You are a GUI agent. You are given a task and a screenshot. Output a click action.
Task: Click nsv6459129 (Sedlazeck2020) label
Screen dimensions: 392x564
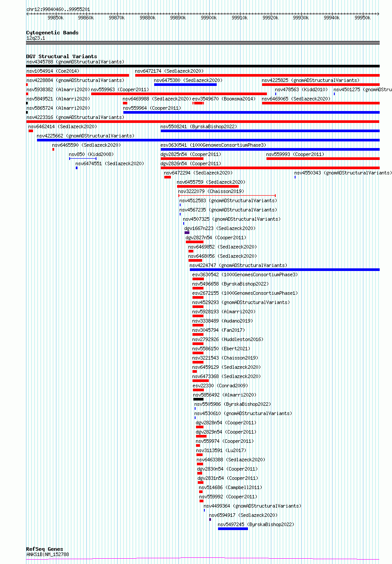click(x=226, y=367)
